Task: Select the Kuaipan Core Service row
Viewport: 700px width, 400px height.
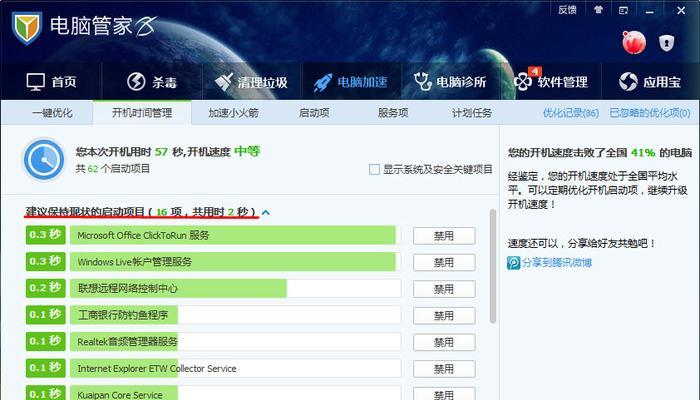Action: 235,393
